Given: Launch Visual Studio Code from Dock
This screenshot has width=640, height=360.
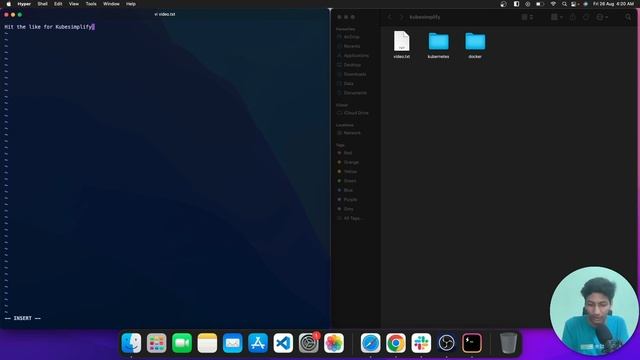Looking at the screenshot, I should point(283,343).
